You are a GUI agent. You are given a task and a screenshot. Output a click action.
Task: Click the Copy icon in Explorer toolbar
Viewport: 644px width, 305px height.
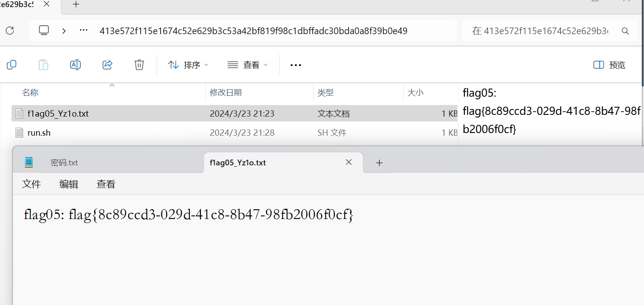coord(12,65)
